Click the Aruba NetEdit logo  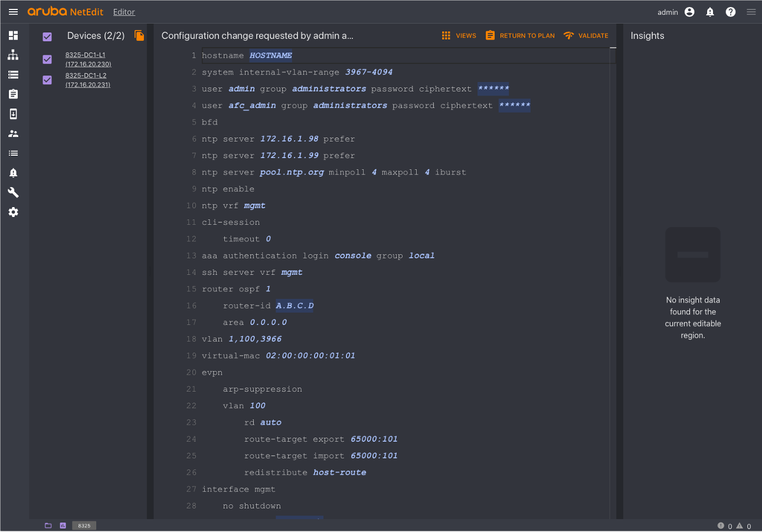coord(66,12)
